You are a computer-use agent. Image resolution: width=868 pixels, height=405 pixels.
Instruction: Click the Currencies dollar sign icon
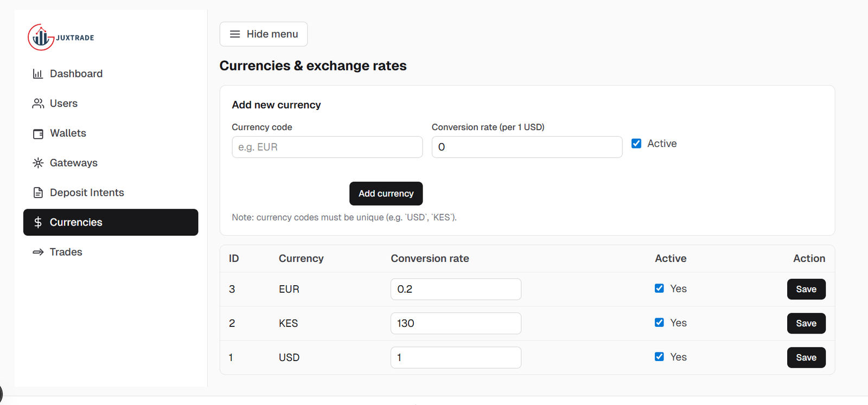point(38,222)
